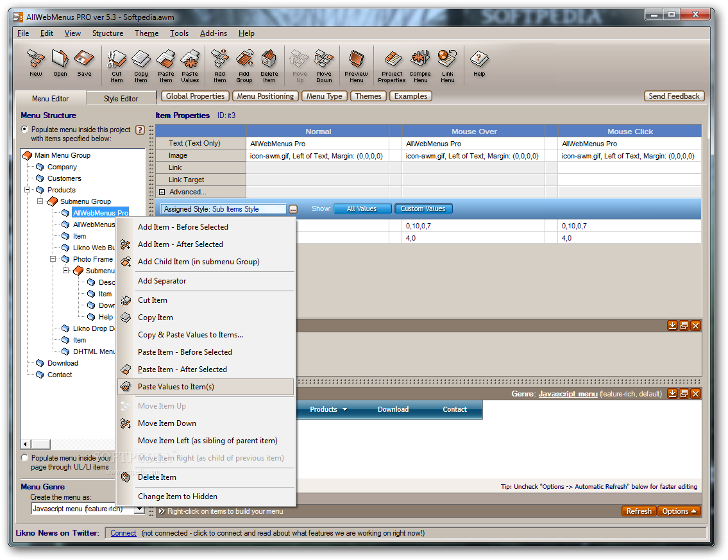Choose 'Copy Item' in the context menu
Screen dimensions: 728x560
[206, 318]
